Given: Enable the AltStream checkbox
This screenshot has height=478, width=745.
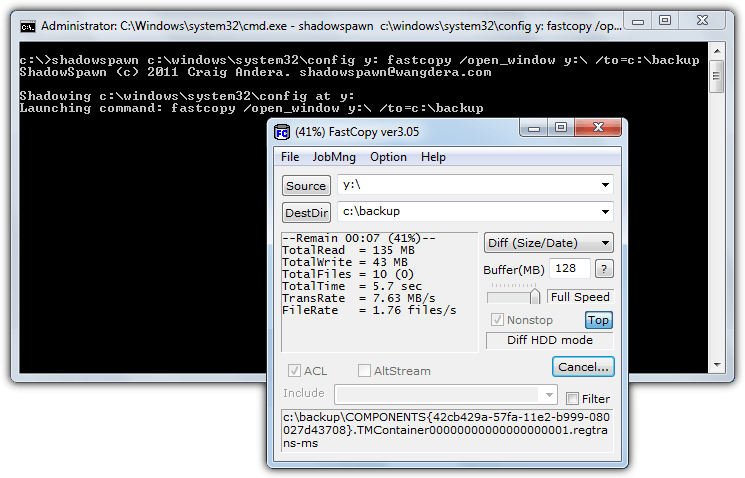Looking at the screenshot, I should [x=364, y=371].
